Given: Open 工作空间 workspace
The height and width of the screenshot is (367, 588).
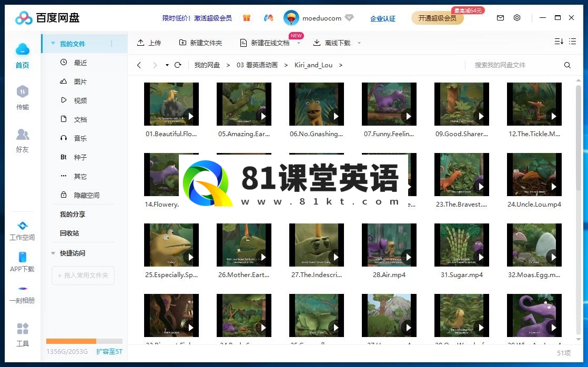Looking at the screenshot, I should click(x=22, y=230).
